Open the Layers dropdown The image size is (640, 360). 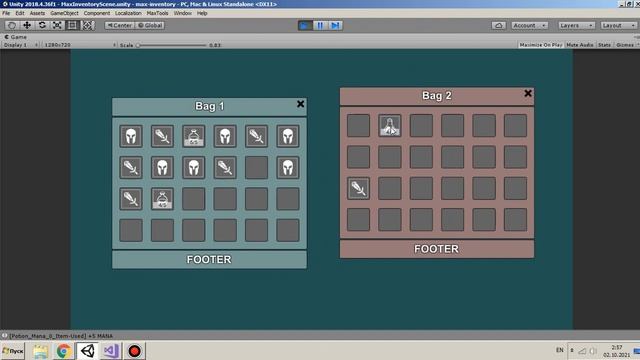pos(576,25)
